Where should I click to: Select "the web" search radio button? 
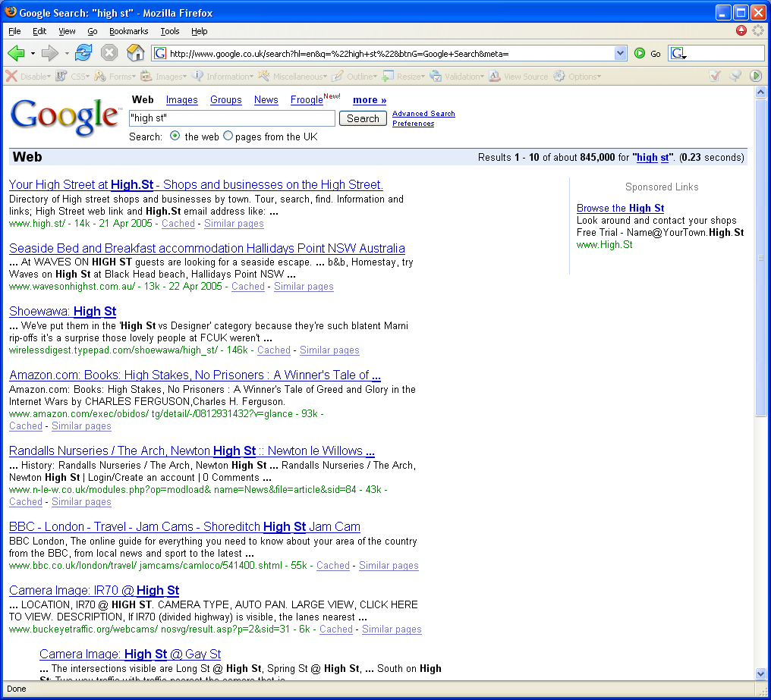(175, 137)
